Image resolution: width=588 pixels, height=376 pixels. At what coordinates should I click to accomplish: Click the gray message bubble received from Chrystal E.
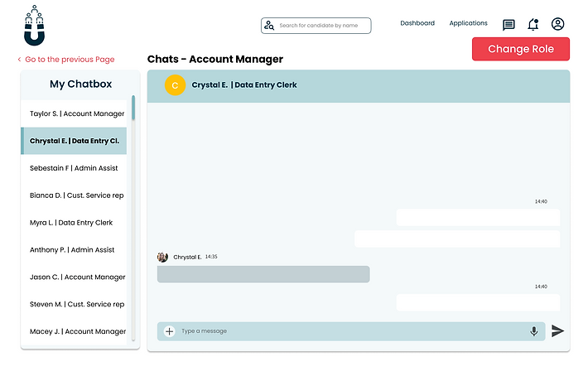[263, 274]
